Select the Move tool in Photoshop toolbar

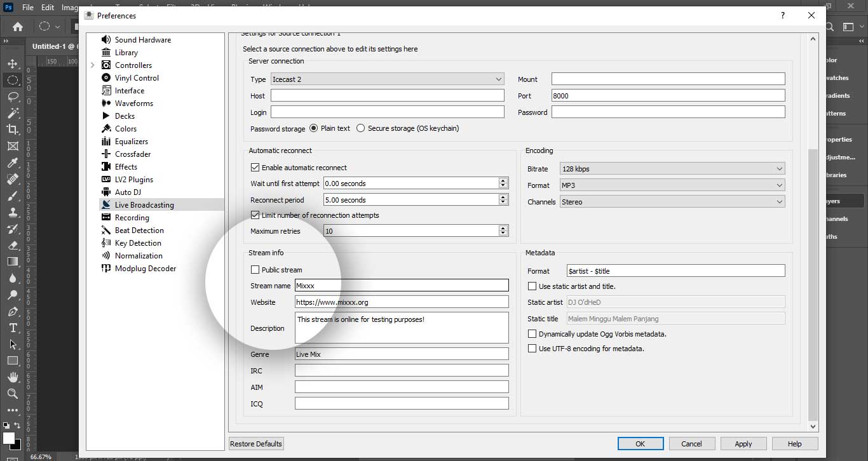pyautogui.click(x=12, y=64)
